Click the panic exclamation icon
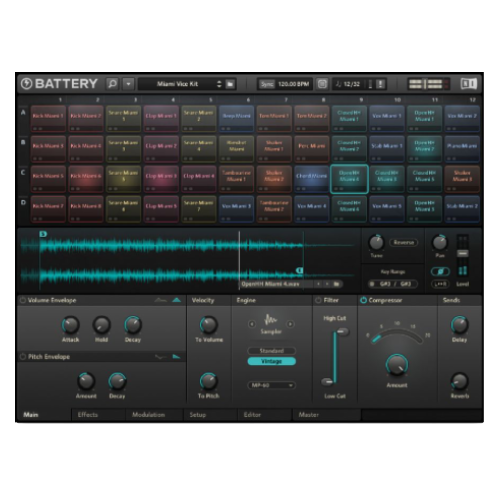The height and width of the screenshot is (500, 500). click(380, 84)
